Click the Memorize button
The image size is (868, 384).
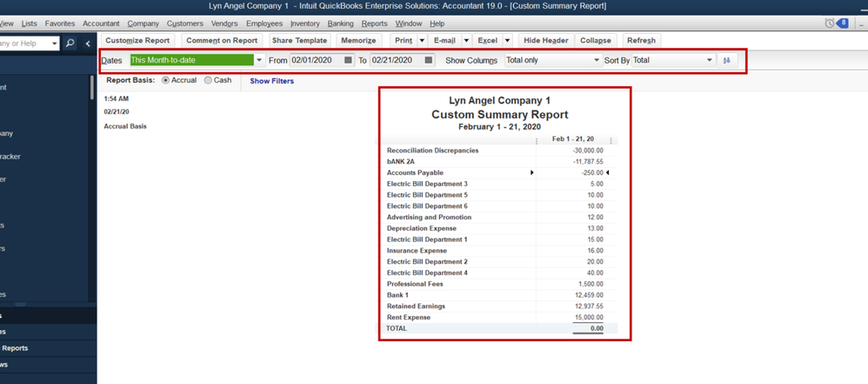point(358,40)
